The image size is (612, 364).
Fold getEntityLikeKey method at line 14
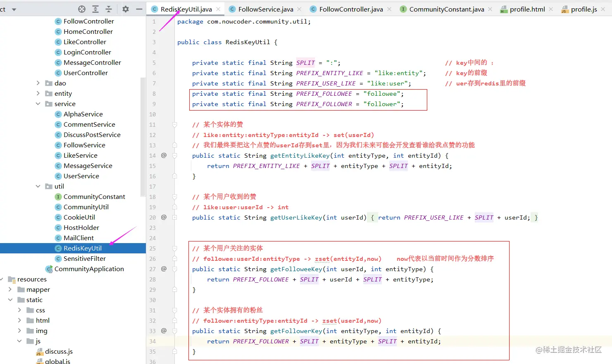click(x=174, y=156)
